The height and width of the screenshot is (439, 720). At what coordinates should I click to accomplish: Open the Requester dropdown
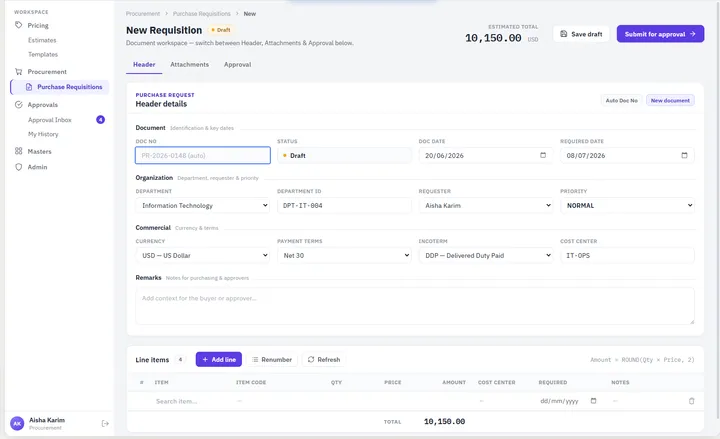coord(485,205)
